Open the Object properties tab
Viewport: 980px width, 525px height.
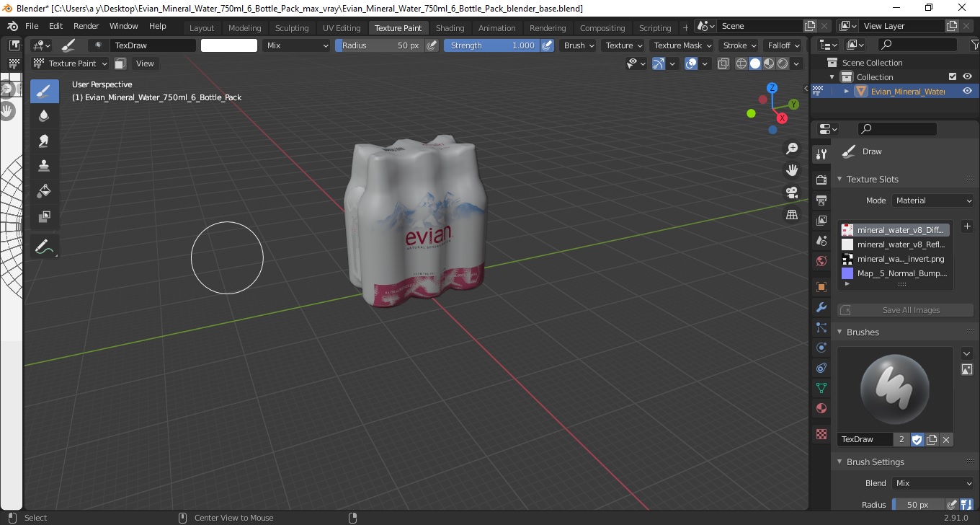[x=821, y=287]
